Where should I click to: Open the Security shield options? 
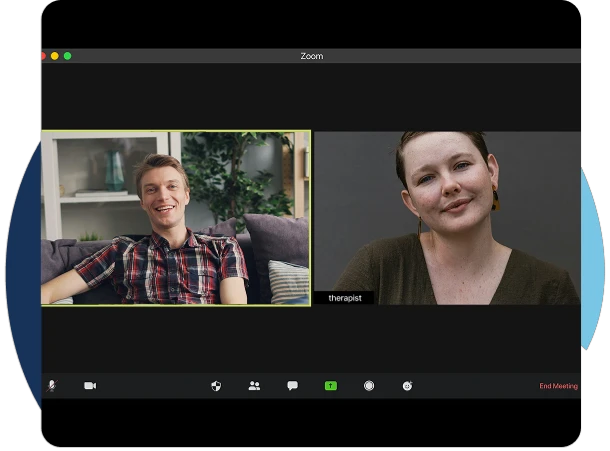tap(216, 386)
